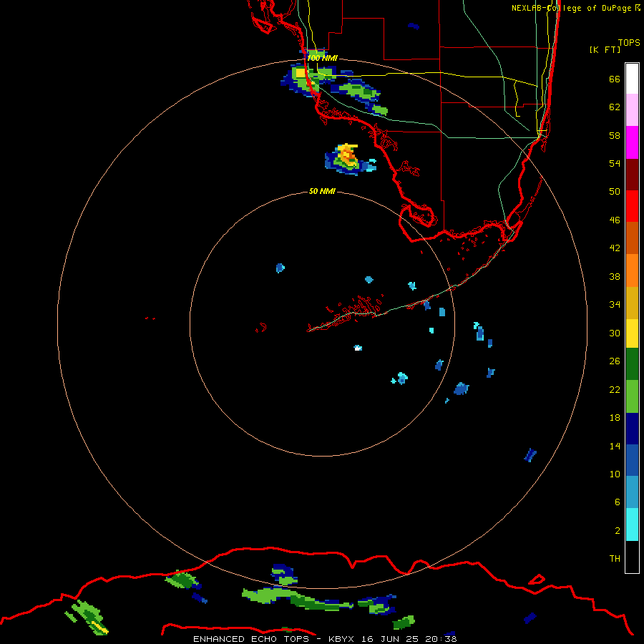This screenshot has width=644, height=644.
Task: Click the NEXLAB-College of DuPage credit
Action: tap(575, 8)
